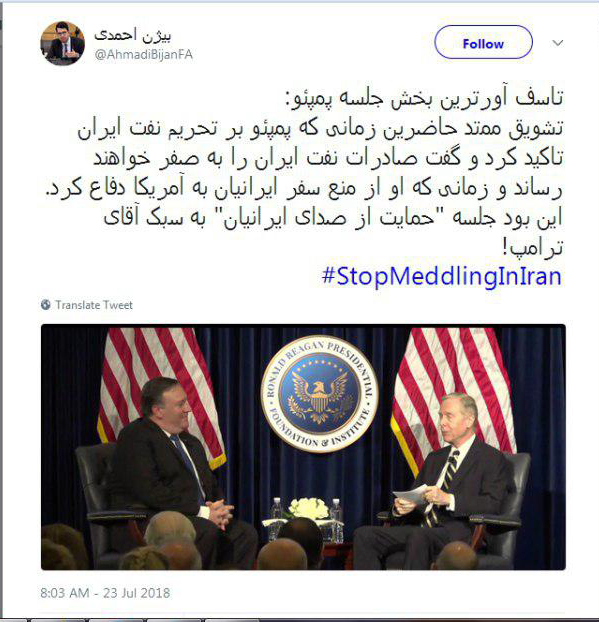Click the Reagan Foundation seal in the photo
The image size is (599, 622).
pyautogui.click(x=319, y=394)
